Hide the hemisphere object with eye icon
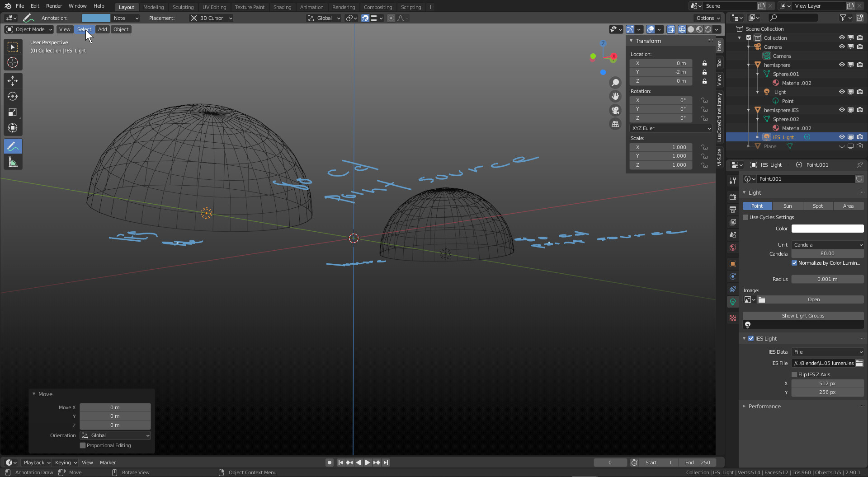The image size is (868, 477). (842, 65)
